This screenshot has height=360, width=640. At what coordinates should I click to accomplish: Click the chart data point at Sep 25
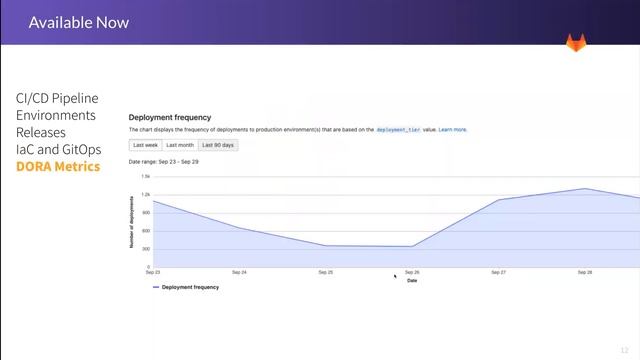click(326, 246)
